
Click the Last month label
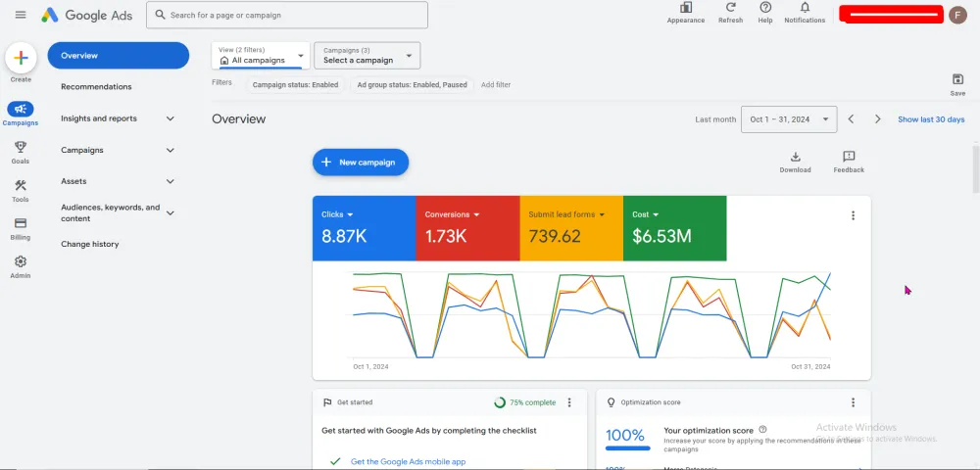click(715, 119)
